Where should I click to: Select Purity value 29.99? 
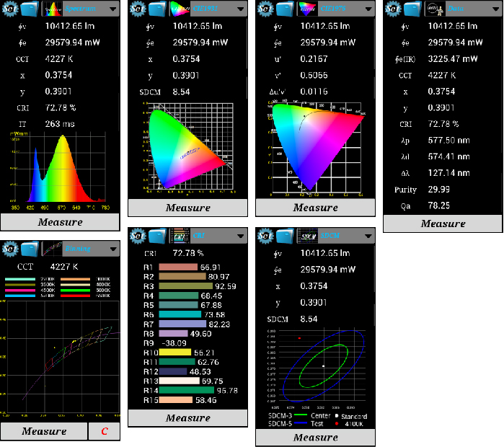point(439,190)
